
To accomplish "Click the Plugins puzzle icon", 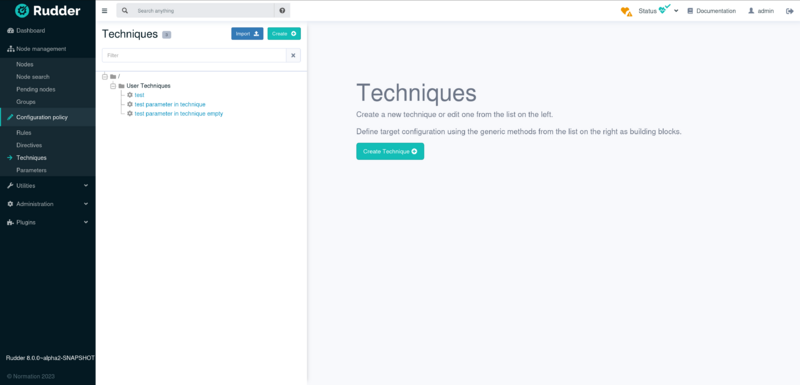I will click(x=10, y=222).
